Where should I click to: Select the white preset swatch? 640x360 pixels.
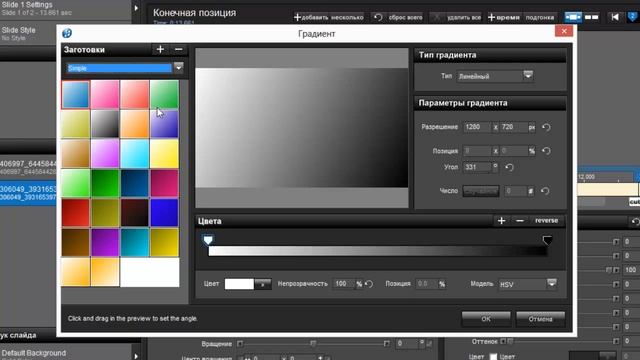pyautogui.click(x=149, y=272)
